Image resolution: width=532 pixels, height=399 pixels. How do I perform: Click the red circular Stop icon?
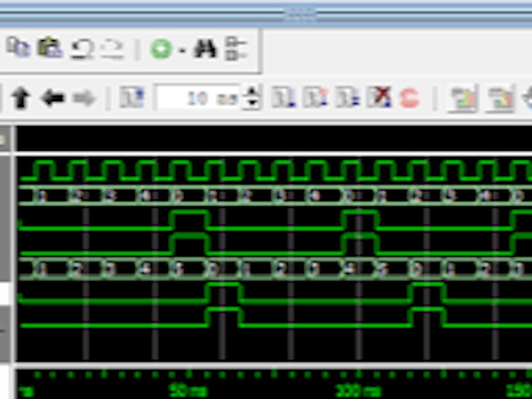[410, 98]
